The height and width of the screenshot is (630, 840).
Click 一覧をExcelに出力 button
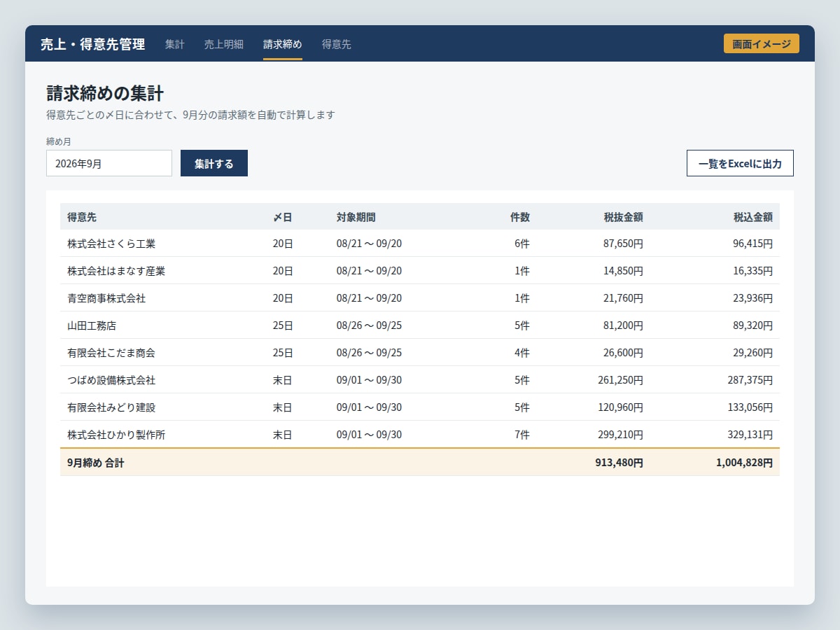coord(740,163)
